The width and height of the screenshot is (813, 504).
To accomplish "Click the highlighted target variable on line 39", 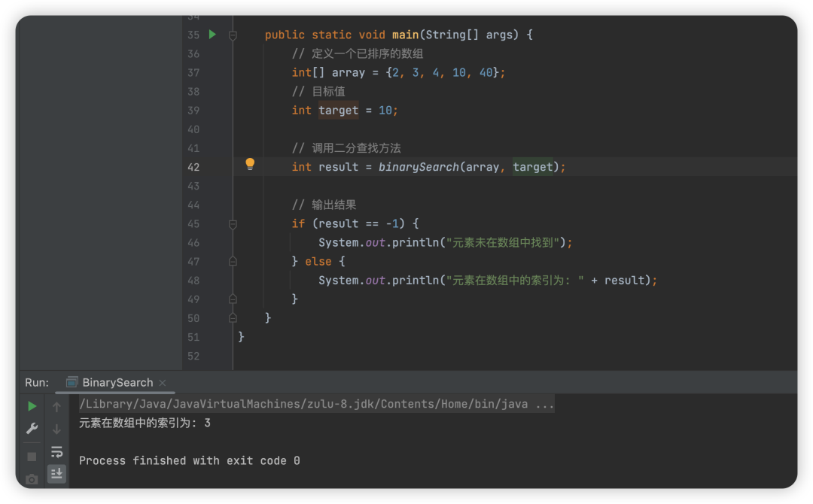I will pyautogui.click(x=338, y=111).
